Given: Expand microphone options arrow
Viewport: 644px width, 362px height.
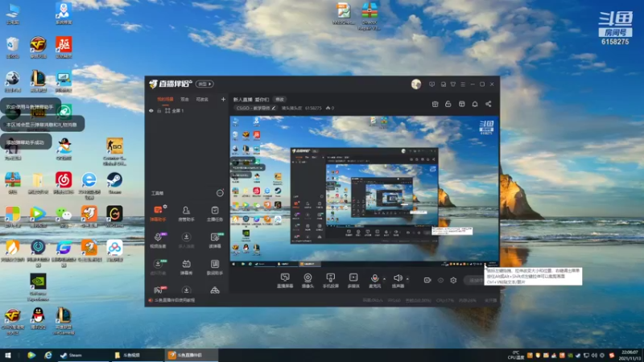Looking at the screenshot, I should click(385, 278).
